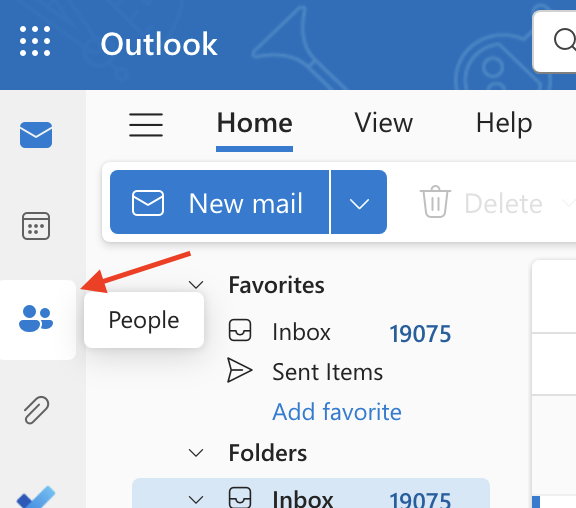
Task: Open the To Do checkmark icon
Action: point(36,498)
